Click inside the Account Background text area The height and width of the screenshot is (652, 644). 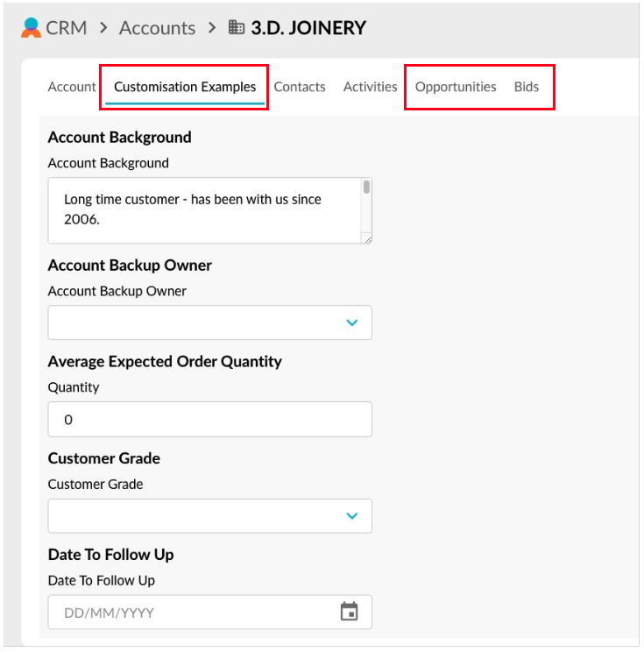click(x=202, y=209)
